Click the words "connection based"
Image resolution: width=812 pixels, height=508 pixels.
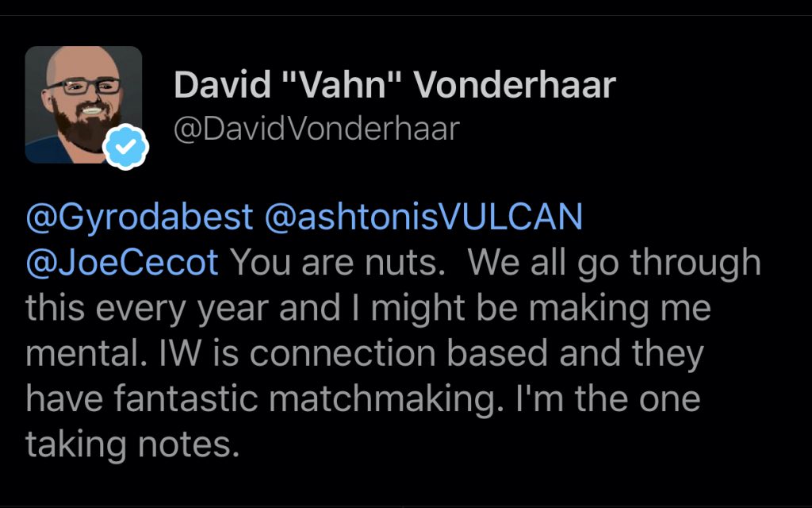coord(399,353)
